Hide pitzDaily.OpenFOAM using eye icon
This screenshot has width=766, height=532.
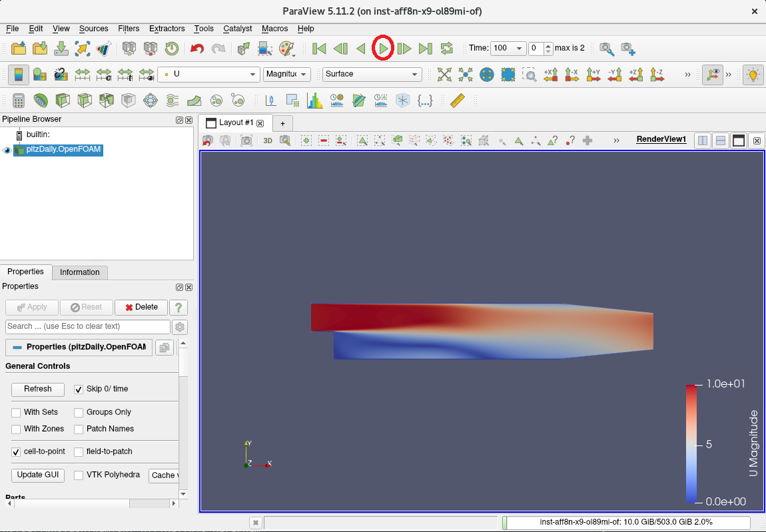(7, 150)
